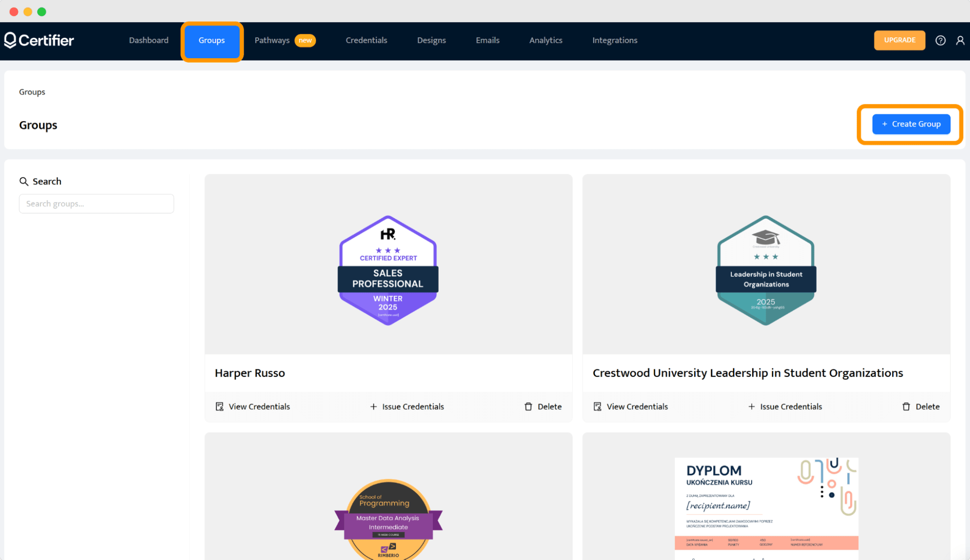Click the trash icon on Harper Russo card
Viewport: 970px width, 560px height.
(528, 406)
